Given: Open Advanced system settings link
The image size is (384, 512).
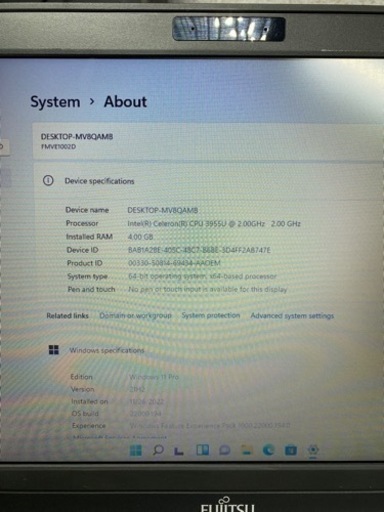Looking at the screenshot, I should 292,316.
